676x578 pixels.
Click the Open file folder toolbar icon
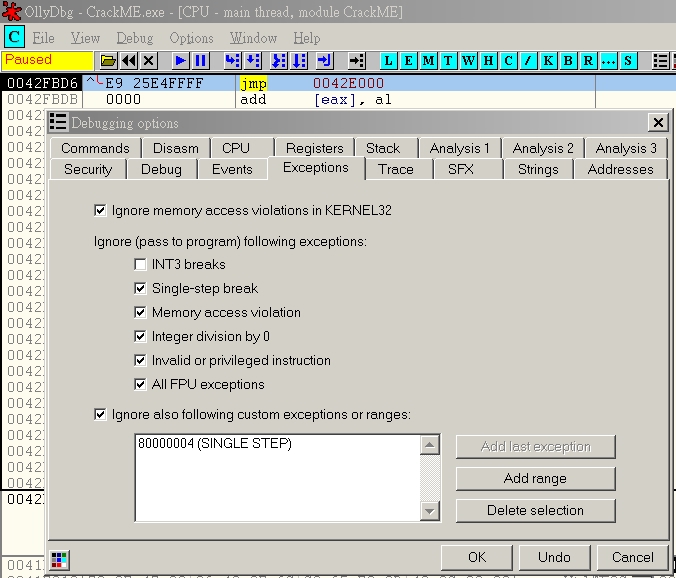click(108, 60)
